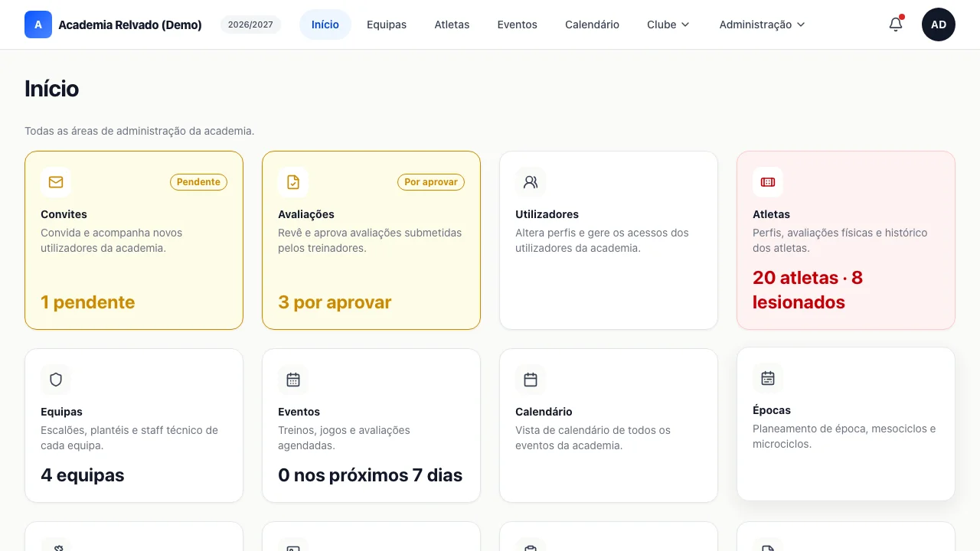Click the shield icon on Equipas card
This screenshot has width=980, height=551.
pyautogui.click(x=56, y=380)
